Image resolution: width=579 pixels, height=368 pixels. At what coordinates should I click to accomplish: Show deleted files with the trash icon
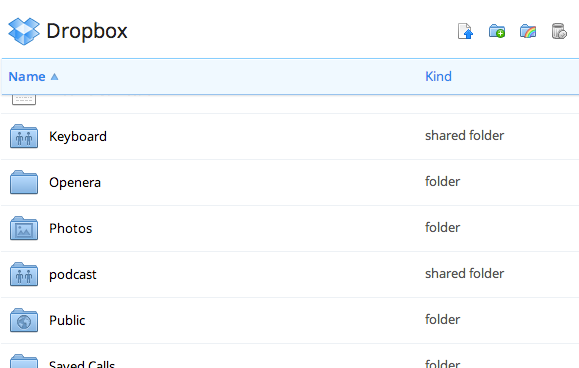tap(559, 31)
